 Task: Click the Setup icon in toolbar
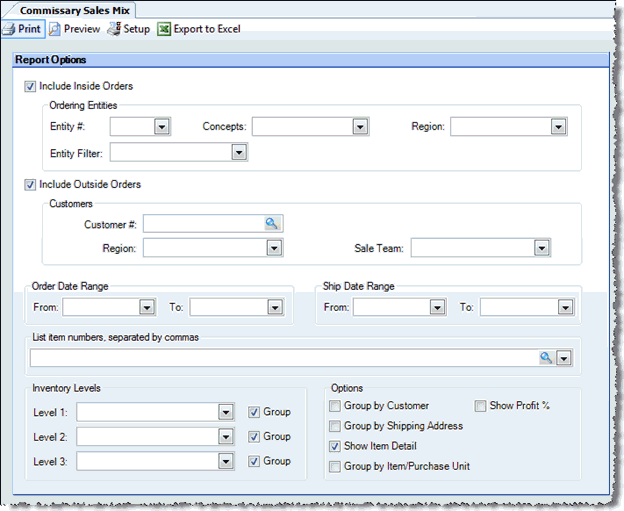click(x=113, y=29)
